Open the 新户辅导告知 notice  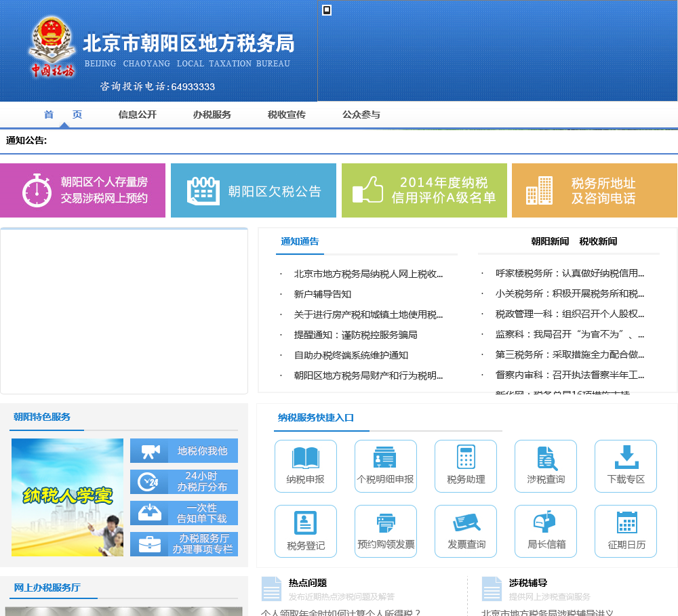[323, 294]
